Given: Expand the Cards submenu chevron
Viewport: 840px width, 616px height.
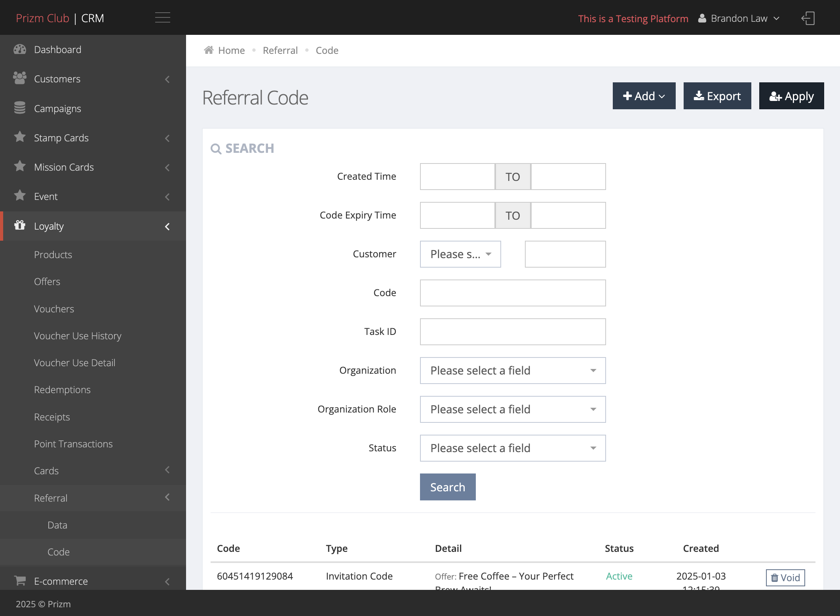Looking at the screenshot, I should click(167, 470).
